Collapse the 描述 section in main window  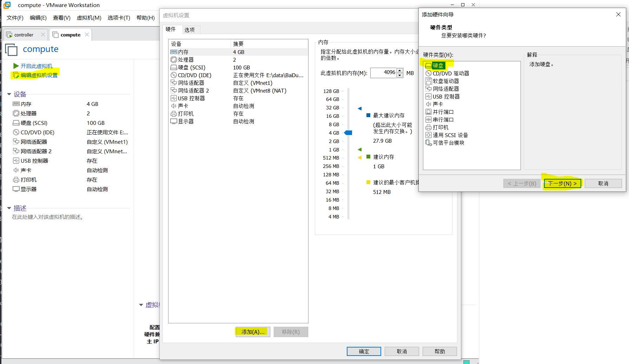(9, 208)
